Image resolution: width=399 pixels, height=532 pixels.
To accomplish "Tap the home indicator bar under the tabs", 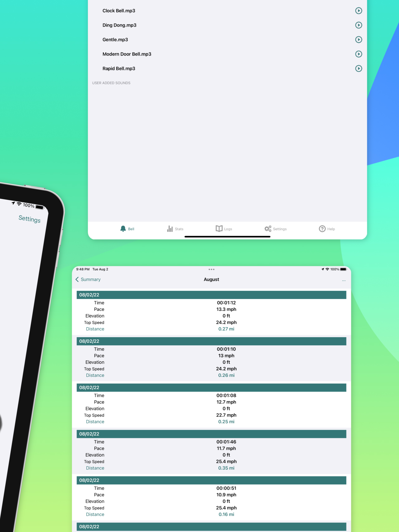I will (x=227, y=237).
